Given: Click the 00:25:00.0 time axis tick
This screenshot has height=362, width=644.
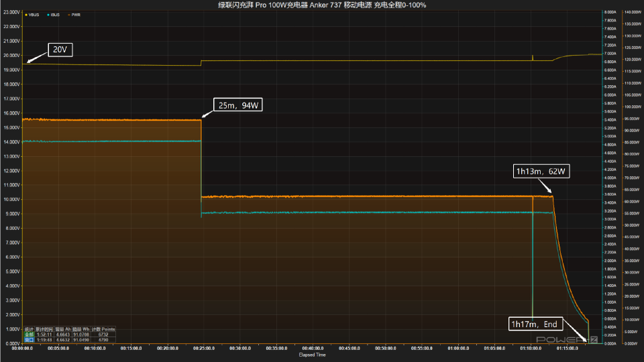Looking at the screenshot, I should 204,349.
